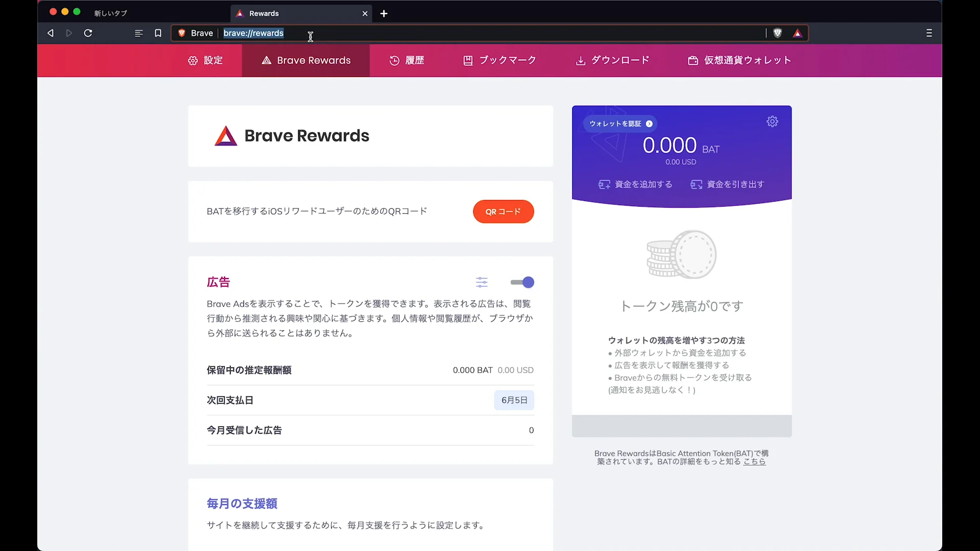Viewport: 980px width, 551px height.
Task: Open Brave Shields panel in the address bar
Action: click(x=777, y=33)
